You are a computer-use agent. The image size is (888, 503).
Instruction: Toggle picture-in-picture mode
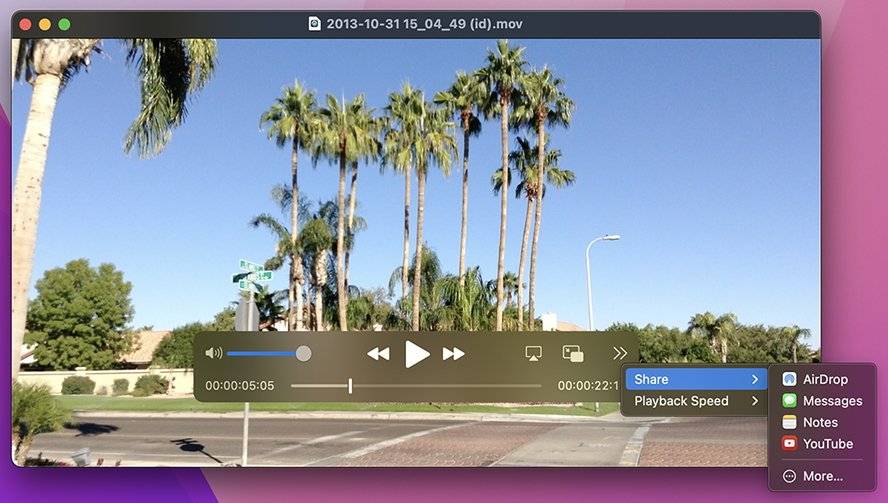tap(573, 353)
